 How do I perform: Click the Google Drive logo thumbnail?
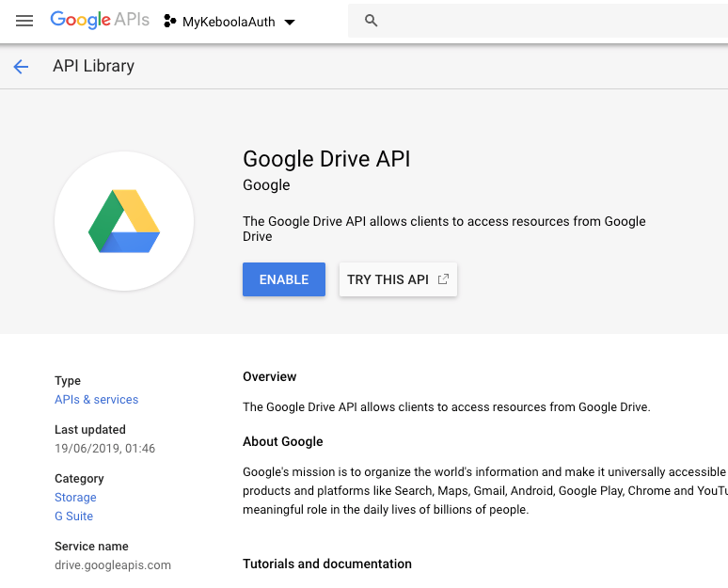point(124,221)
